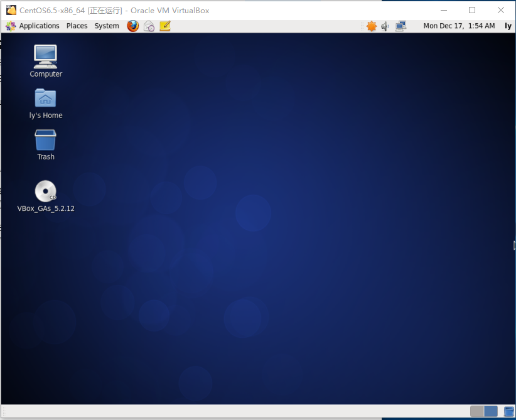Launch Firefox from the top panel

pos(132,26)
